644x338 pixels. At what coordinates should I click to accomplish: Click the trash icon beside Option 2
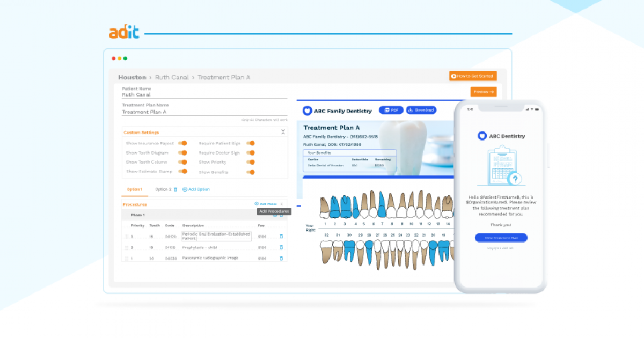[175, 189]
